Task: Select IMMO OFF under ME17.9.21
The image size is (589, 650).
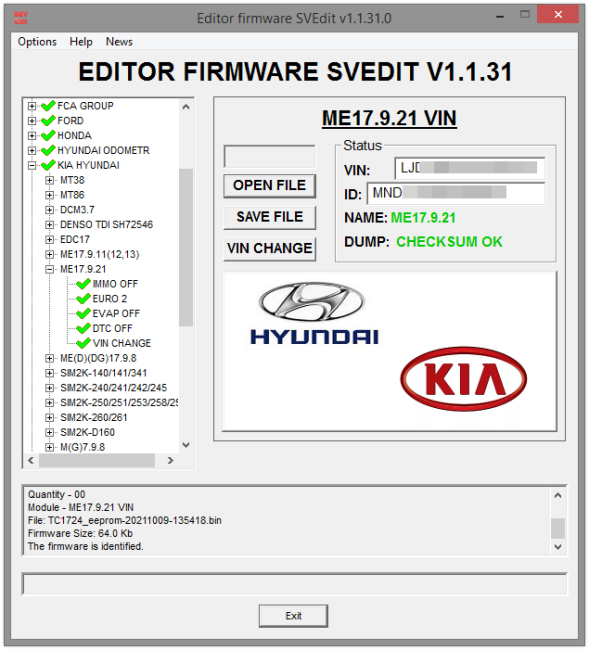Action: click(x=115, y=284)
